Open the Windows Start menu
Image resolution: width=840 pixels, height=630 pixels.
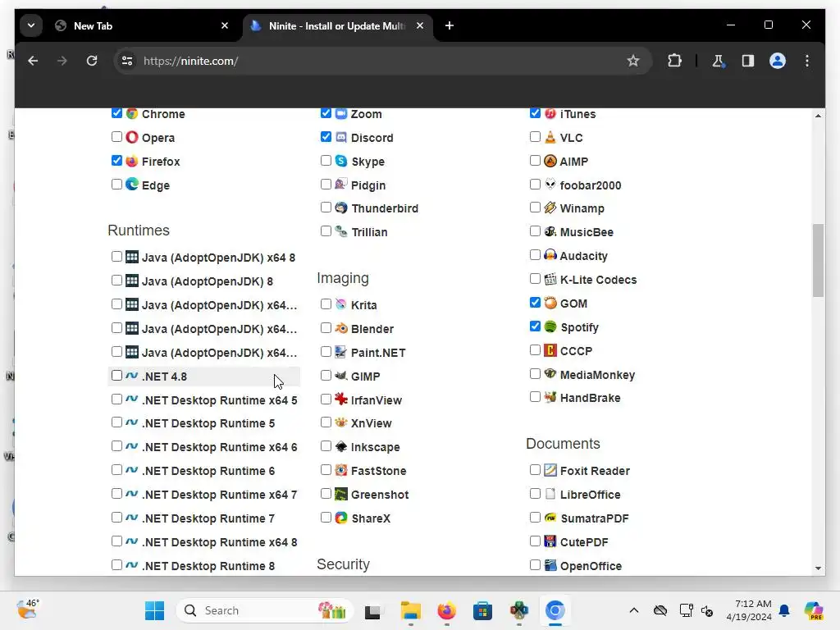155,610
